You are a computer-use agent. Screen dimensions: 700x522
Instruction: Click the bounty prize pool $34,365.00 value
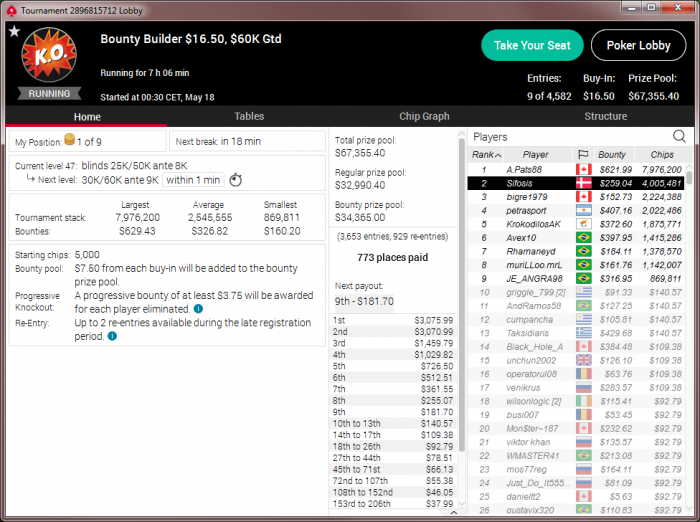(360, 217)
